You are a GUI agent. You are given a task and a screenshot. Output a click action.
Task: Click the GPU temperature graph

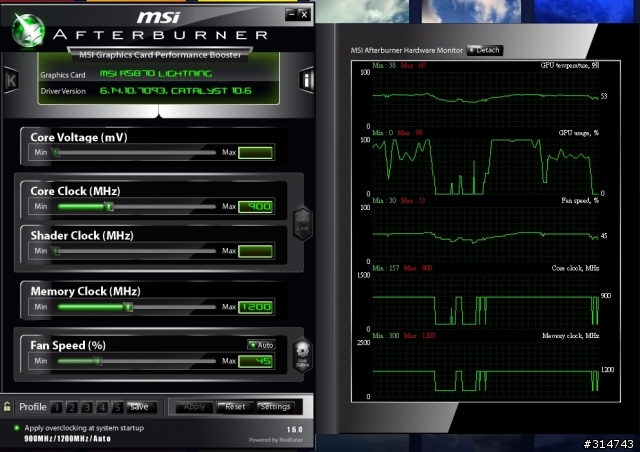coord(486,99)
